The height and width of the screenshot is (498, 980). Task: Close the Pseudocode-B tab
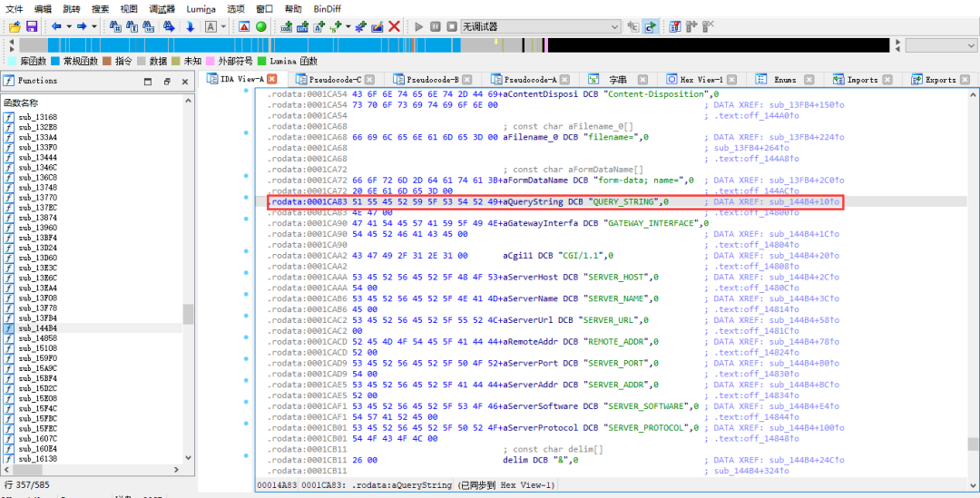coord(467,79)
